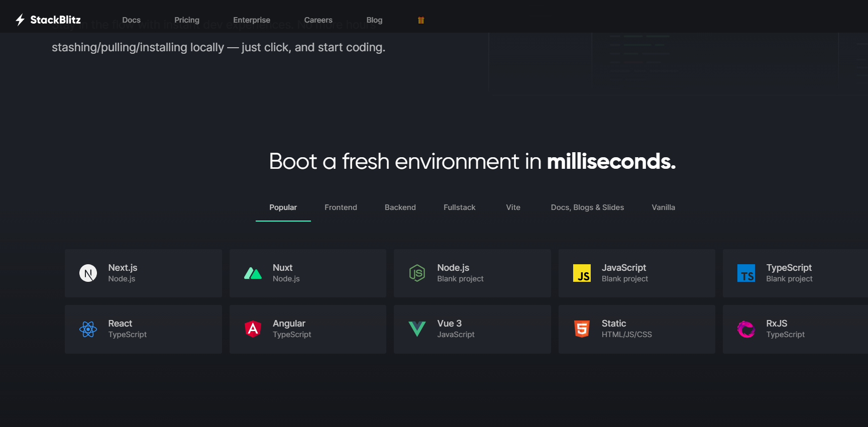Click the red Angular shield icon
The height and width of the screenshot is (427, 868).
tap(253, 329)
